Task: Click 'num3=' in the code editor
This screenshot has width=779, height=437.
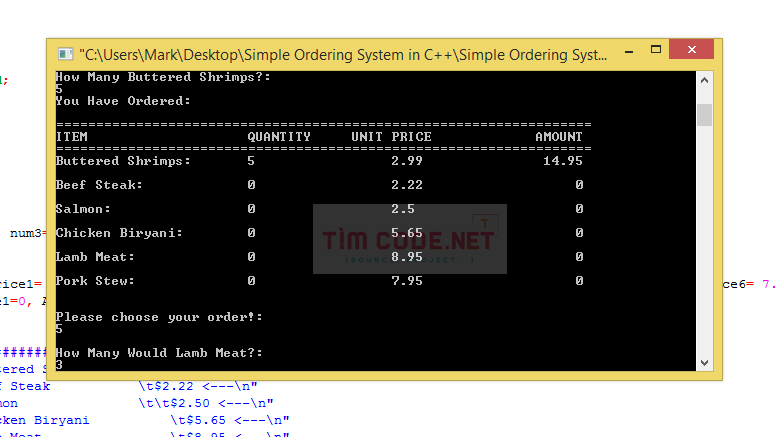Action: pyautogui.click(x=28, y=233)
